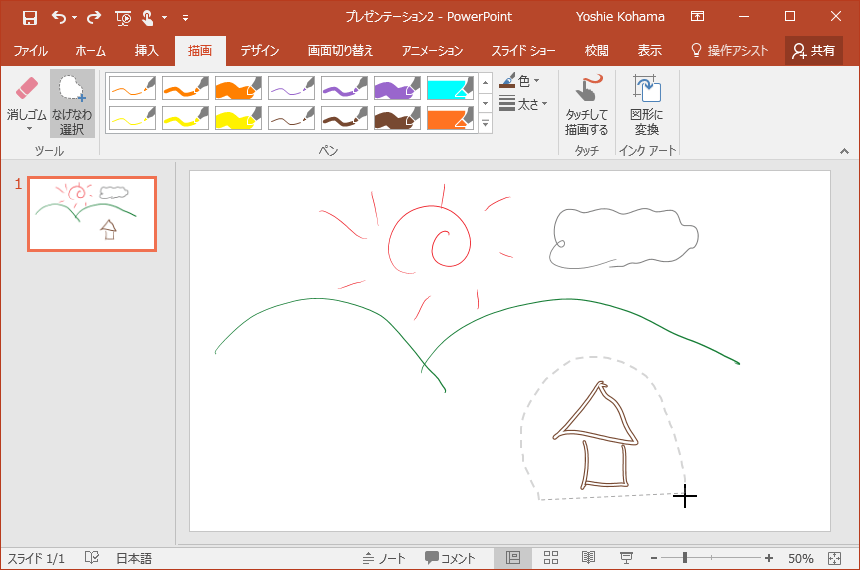This screenshot has height=570, width=860.
Task: Select the thin orange pen
Action: (132, 88)
